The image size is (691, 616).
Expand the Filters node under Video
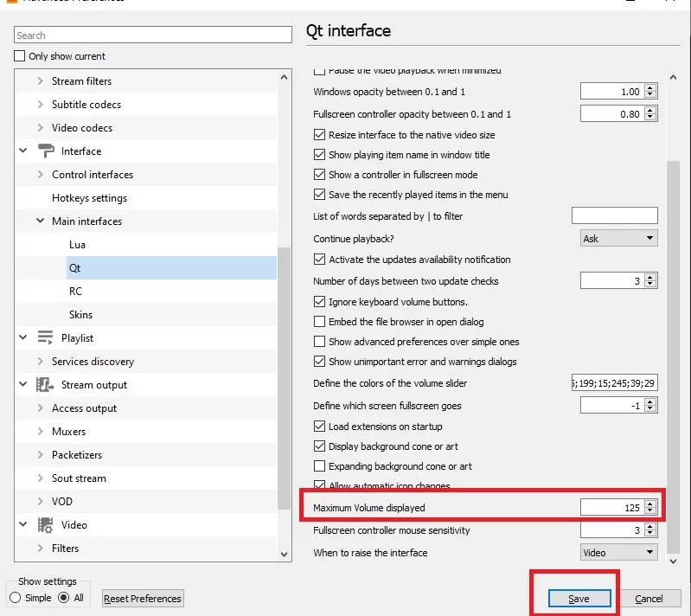coord(41,549)
